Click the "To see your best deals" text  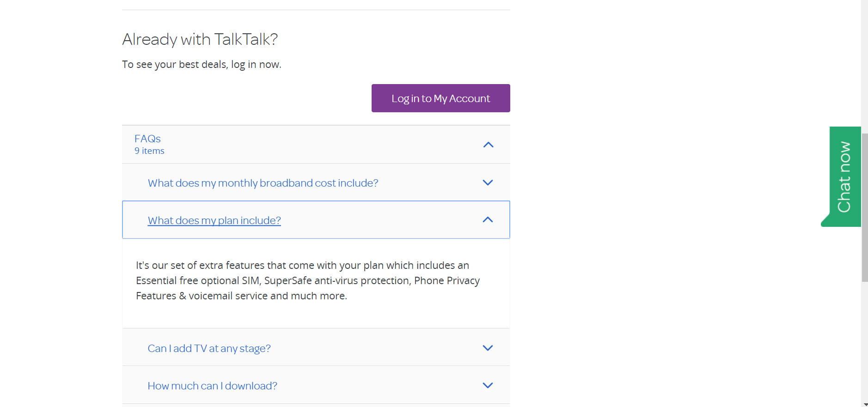[202, 64]
